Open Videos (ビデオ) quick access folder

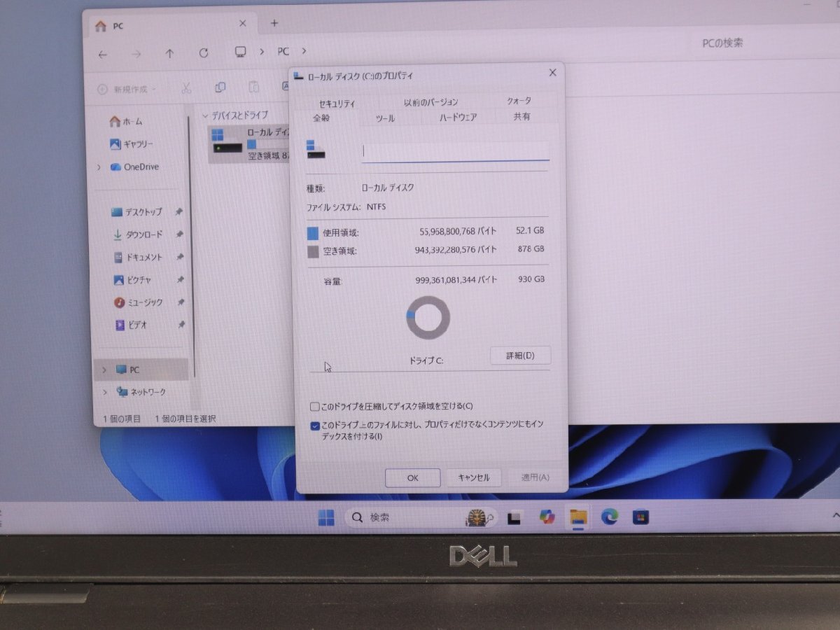pos(130,325)
